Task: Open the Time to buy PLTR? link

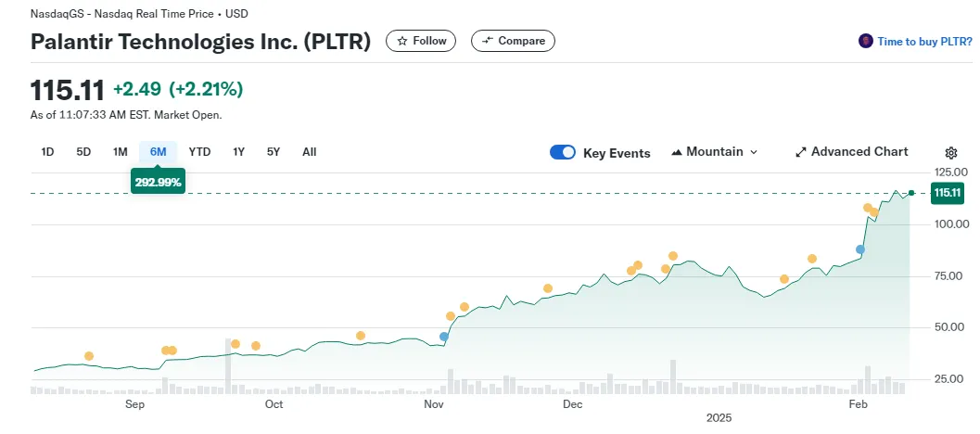Action: [x=924, y=42]
